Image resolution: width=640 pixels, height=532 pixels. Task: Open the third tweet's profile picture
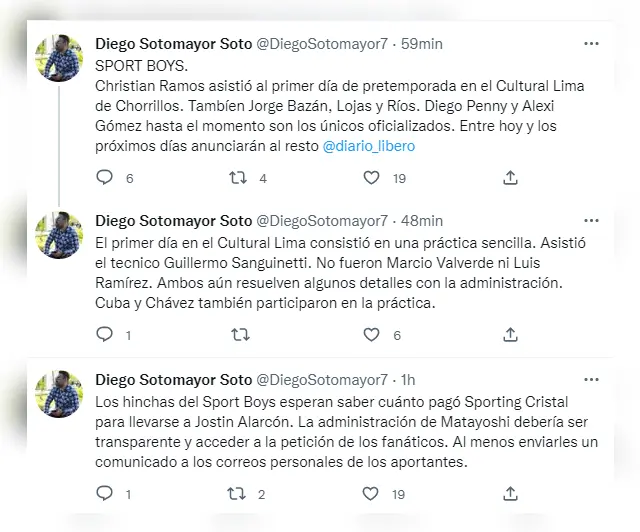pos(58,393)
